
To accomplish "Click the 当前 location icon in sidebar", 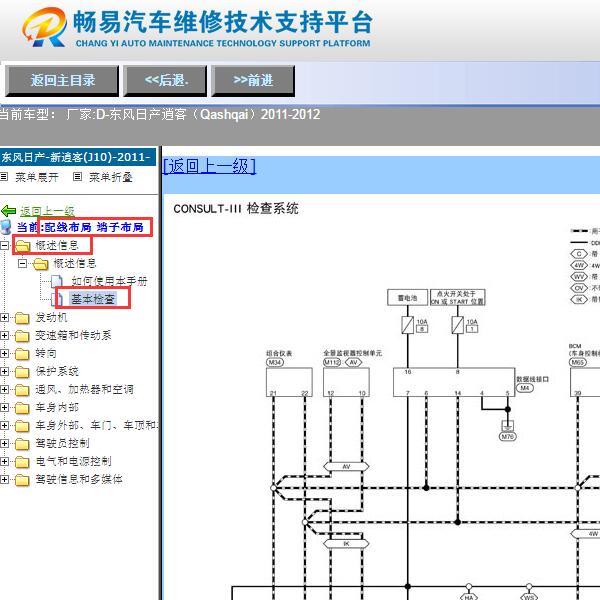I will tap(6, 227).
